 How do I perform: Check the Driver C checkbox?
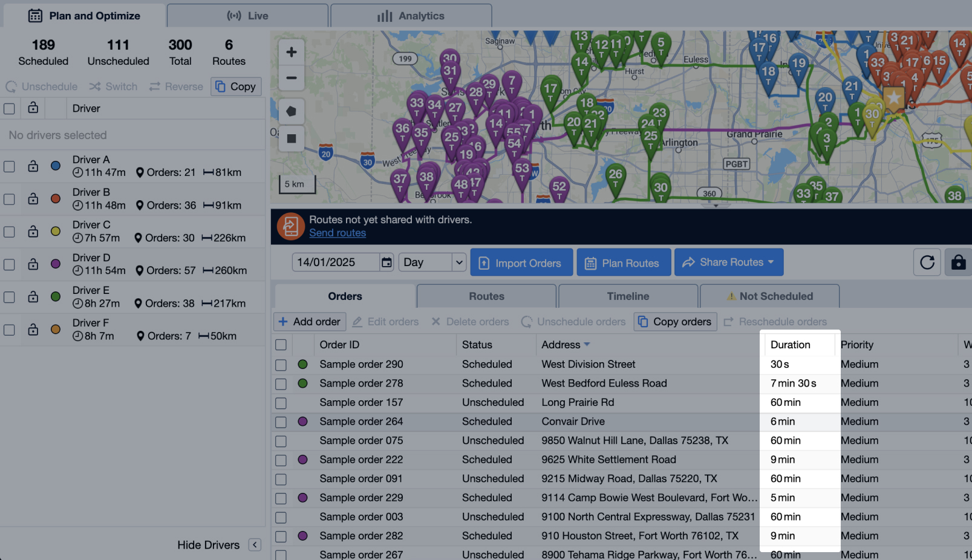click(9, 232)
